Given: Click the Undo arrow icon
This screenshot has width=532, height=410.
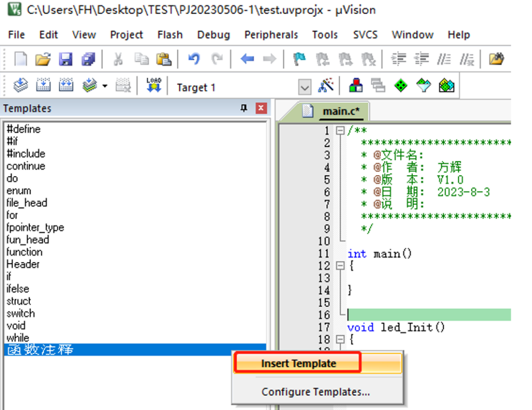Looking at the screenshot, I should pos(193,59).
